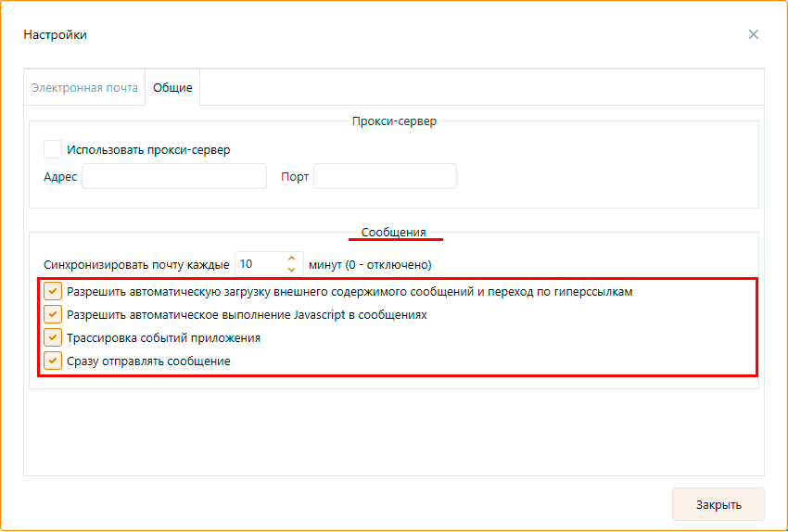Uncheck automatic external content loading checkbox
788x532 pixels.
coord(53,291)
